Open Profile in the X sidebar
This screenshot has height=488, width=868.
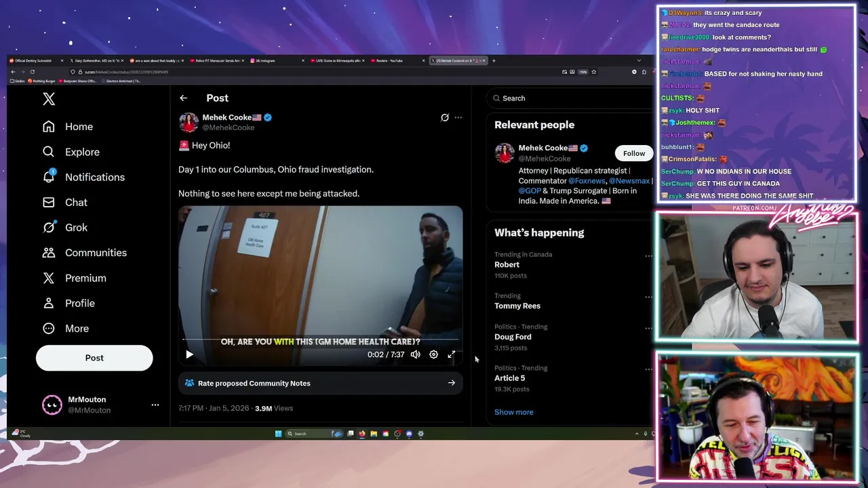(x=68, y=303)
